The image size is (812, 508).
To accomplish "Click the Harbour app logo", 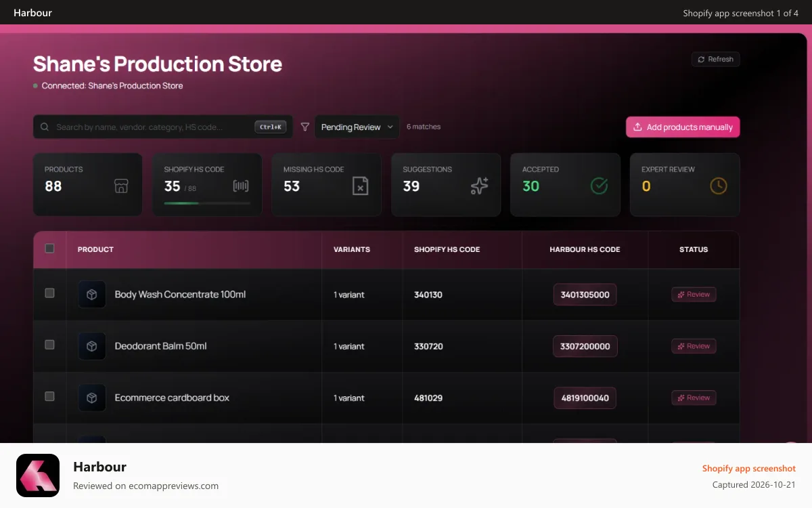I will coord(38,475).
